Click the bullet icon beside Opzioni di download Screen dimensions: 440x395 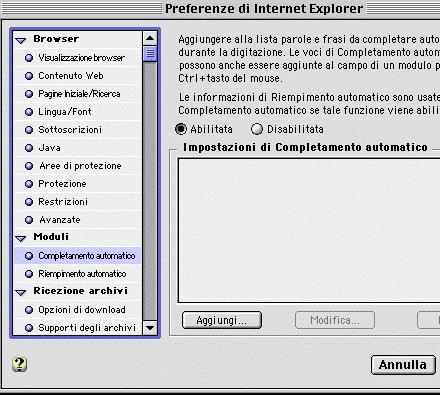point(29,310)
